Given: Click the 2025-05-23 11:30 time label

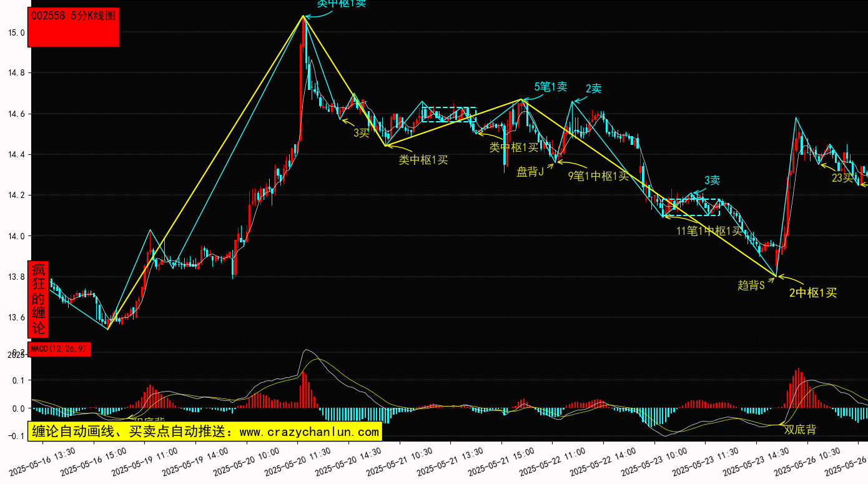Looking at the screenshot, I should (706, 461).
